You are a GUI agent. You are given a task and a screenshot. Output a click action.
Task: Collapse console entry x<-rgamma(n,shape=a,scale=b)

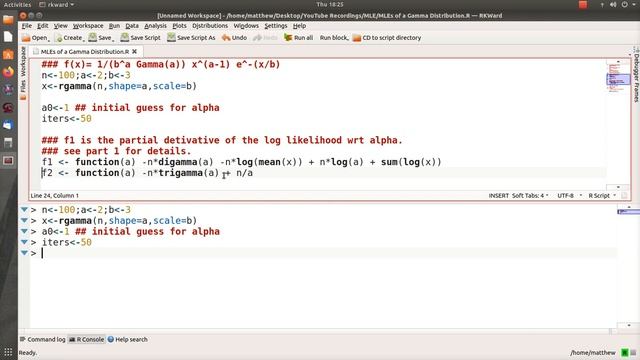24,220
